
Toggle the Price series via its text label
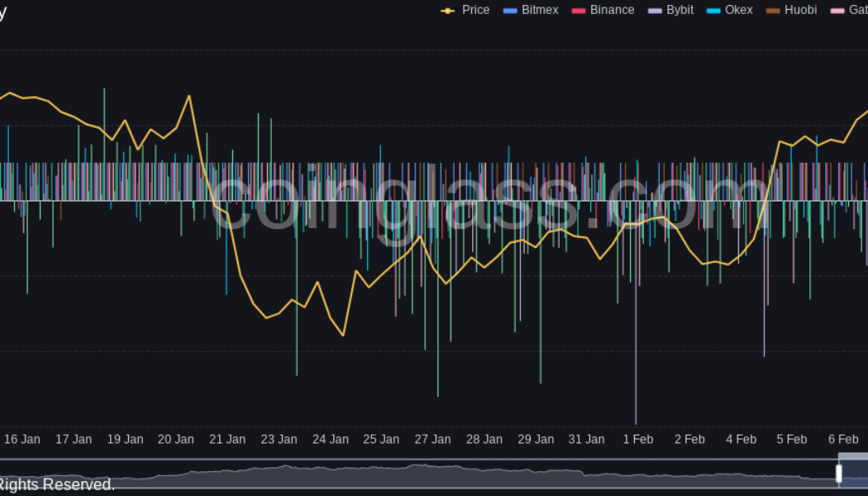475,10
